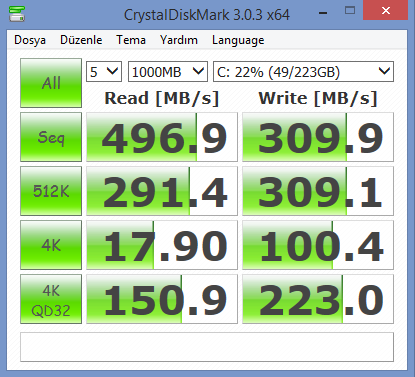Start the Seq benchmark test
This screenshot has height=377, width=415.
coord(51,137)
